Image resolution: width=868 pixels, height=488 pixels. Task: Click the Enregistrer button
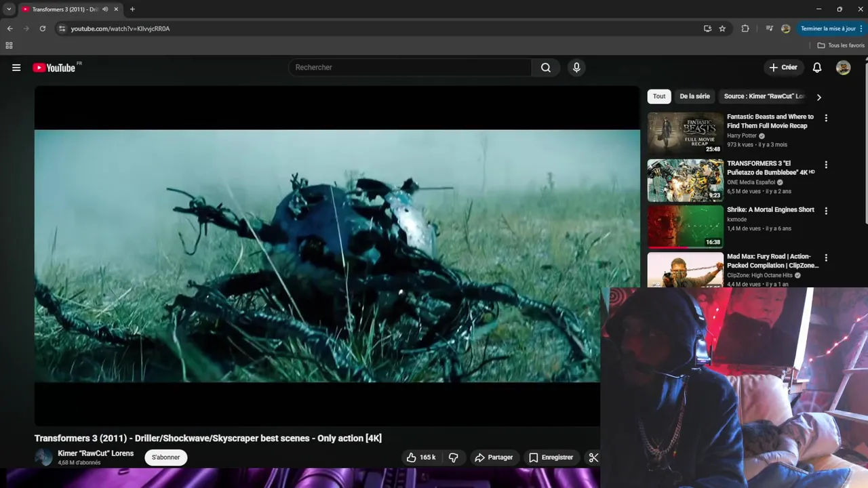click(551, 457)
